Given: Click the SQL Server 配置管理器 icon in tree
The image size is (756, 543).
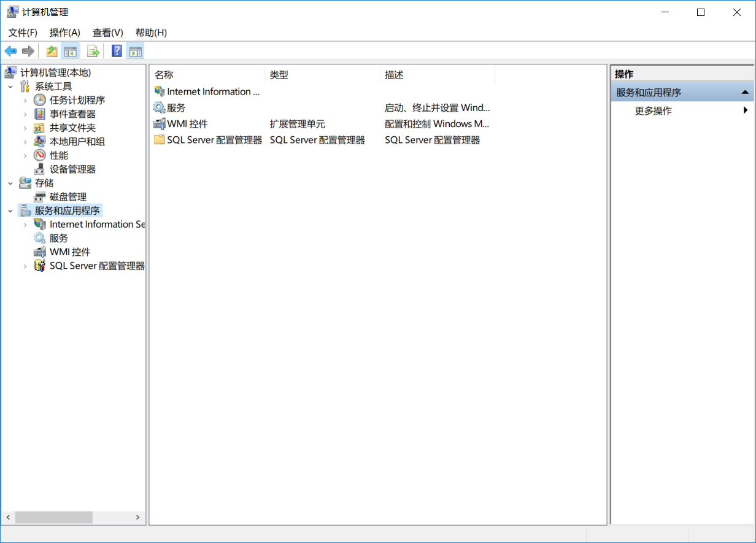Looking at the screenshot, I should click(x=40, y=266).
